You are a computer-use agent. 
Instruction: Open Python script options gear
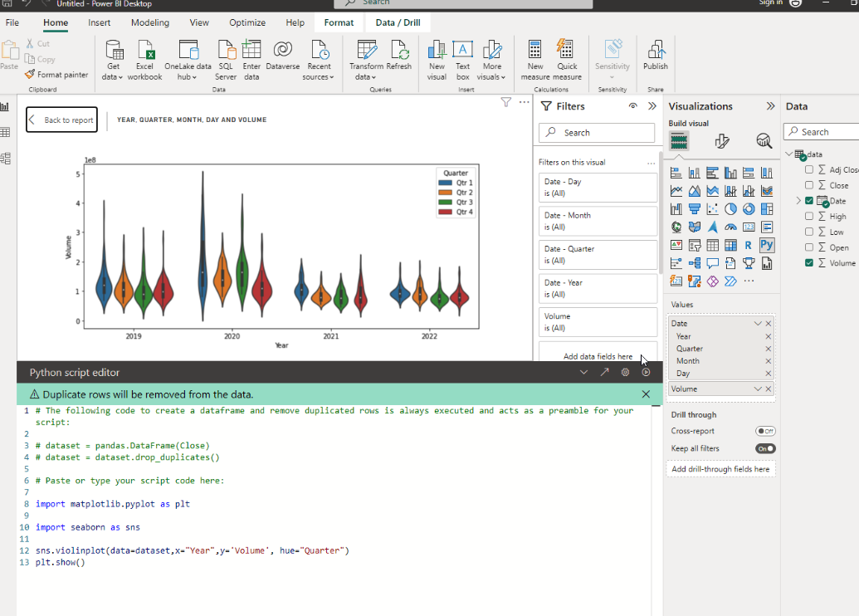tap(625, 373)
